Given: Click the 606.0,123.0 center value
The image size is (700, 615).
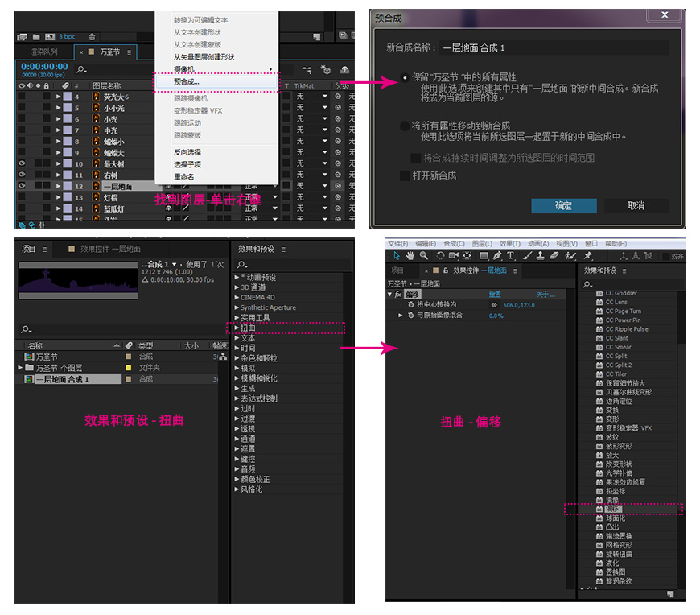Looking at the screenshot, I should point(519,306).
